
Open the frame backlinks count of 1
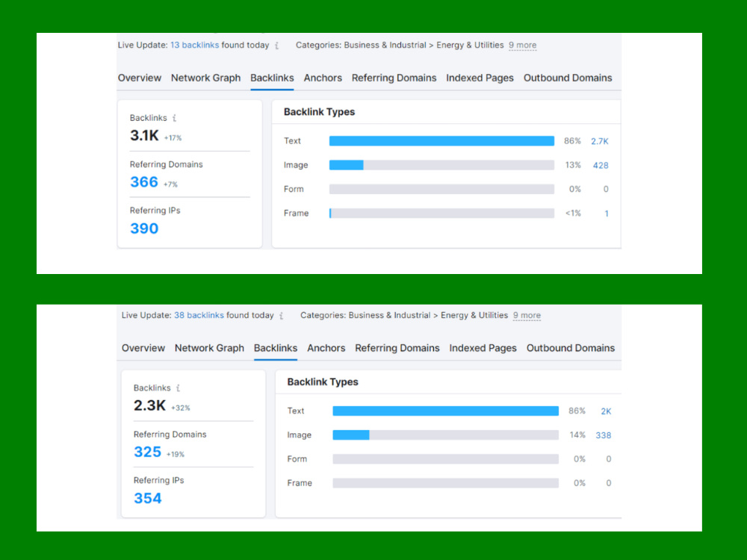(607, 214)
